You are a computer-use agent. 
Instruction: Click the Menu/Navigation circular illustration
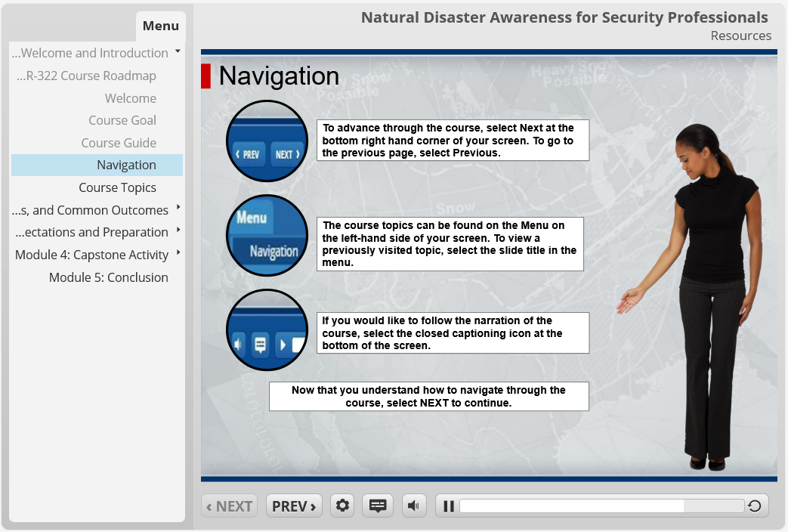pyautogui.click(x=267, y=235)
